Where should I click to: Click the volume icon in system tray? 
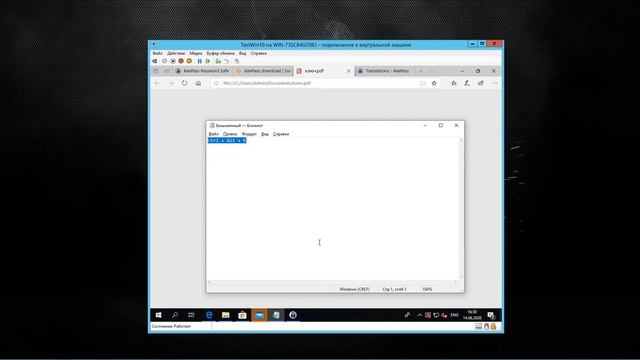(x=444, y=315)
